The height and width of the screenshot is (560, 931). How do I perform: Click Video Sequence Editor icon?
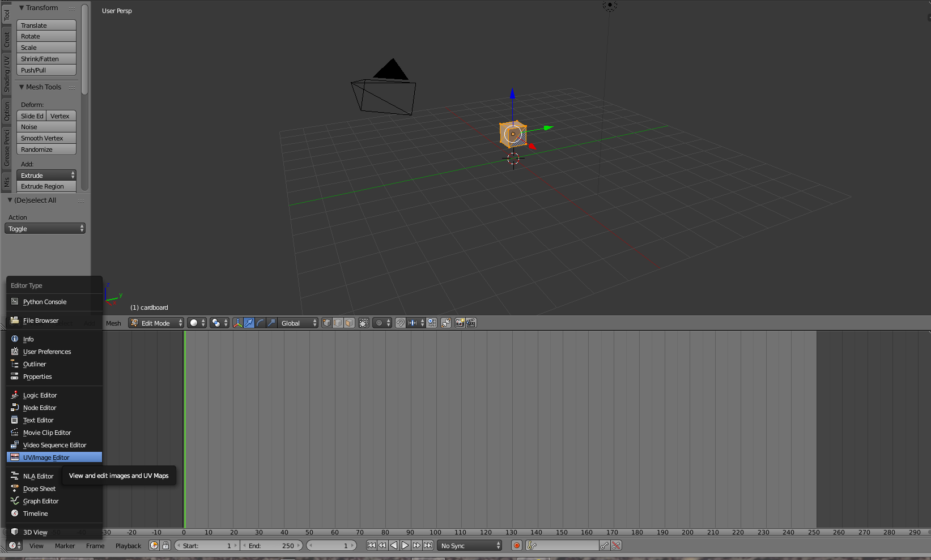15,445
